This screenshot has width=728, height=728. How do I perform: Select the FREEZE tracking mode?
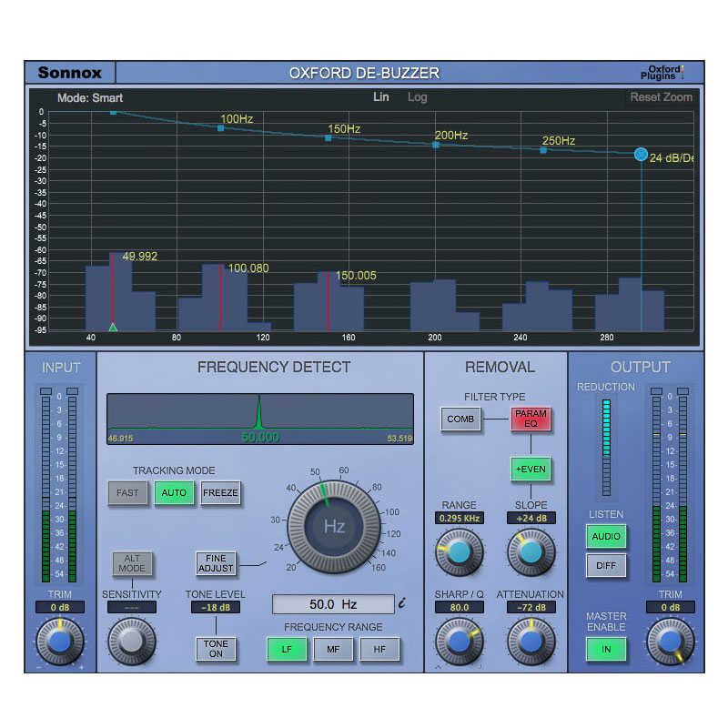click(220, 492)
